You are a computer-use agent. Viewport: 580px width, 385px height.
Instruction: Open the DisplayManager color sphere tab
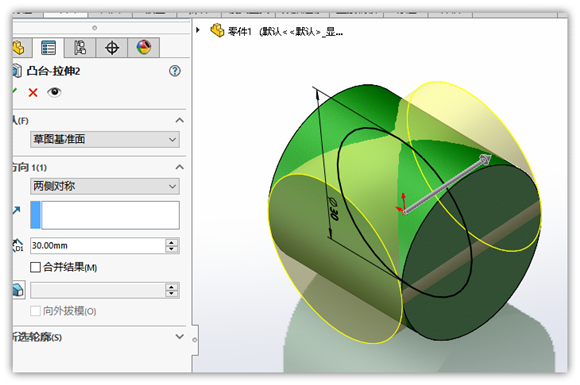pyautogui.click(x=144, y=48)
